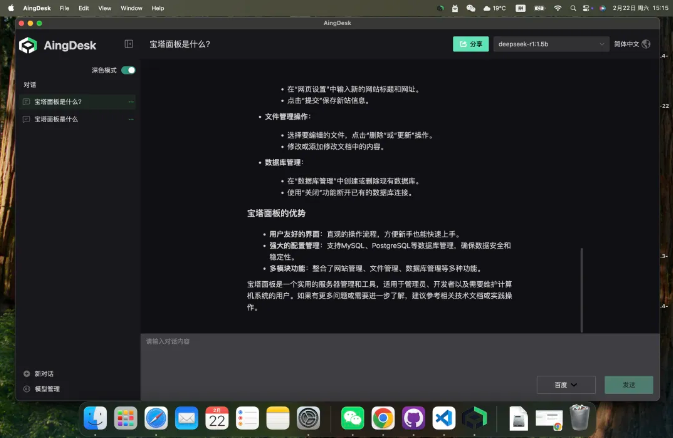This screenshot has height=438, width=673.
Task: Open Google Chrome from the Dock
Action: click(383, 418)
